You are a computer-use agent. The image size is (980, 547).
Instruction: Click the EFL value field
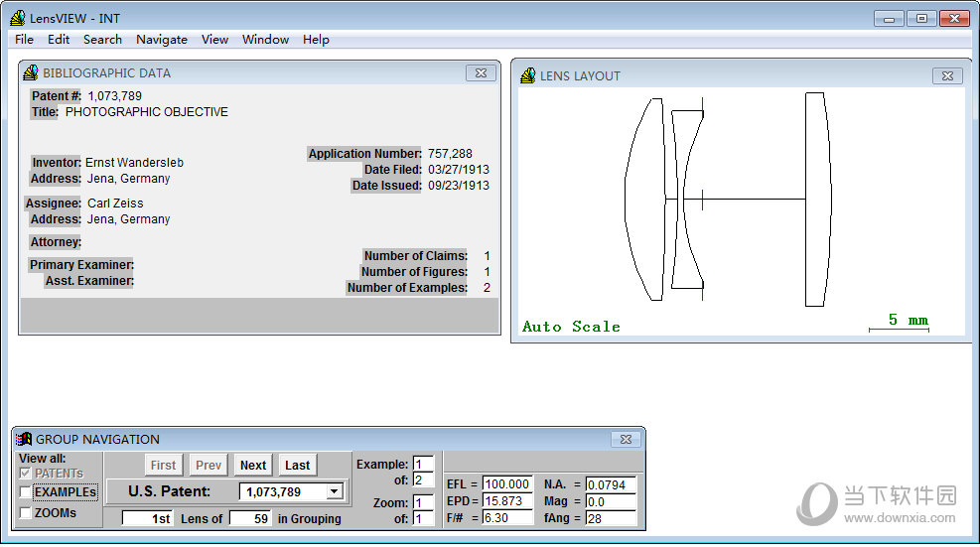tap(506, 483)
